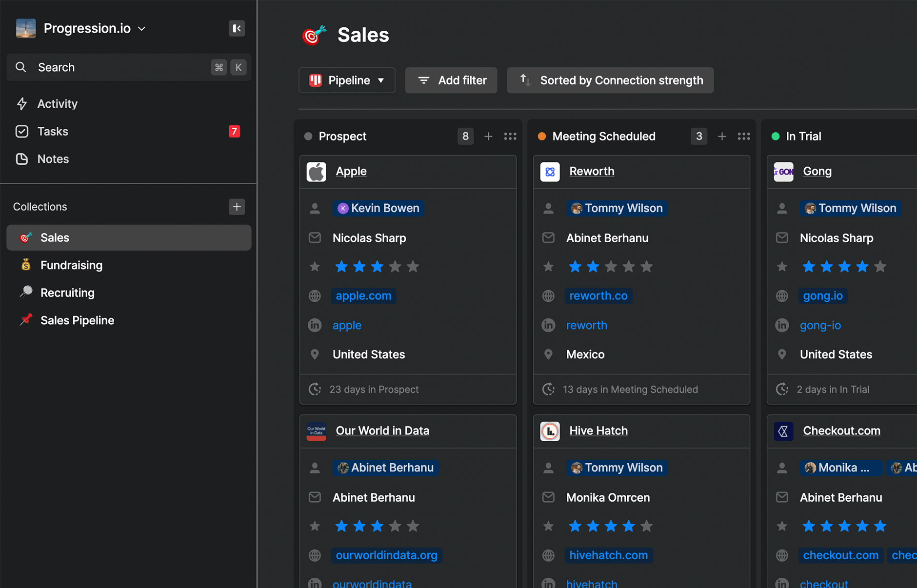Click the LinkedIn icon on the Apple card

pos(315,325)
